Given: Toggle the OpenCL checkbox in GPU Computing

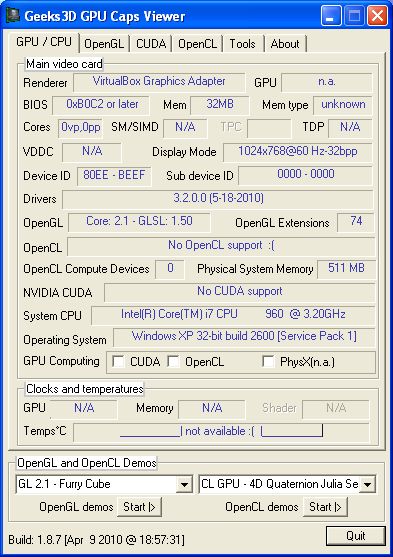Looking at the screenshot, I should point(173,362).
